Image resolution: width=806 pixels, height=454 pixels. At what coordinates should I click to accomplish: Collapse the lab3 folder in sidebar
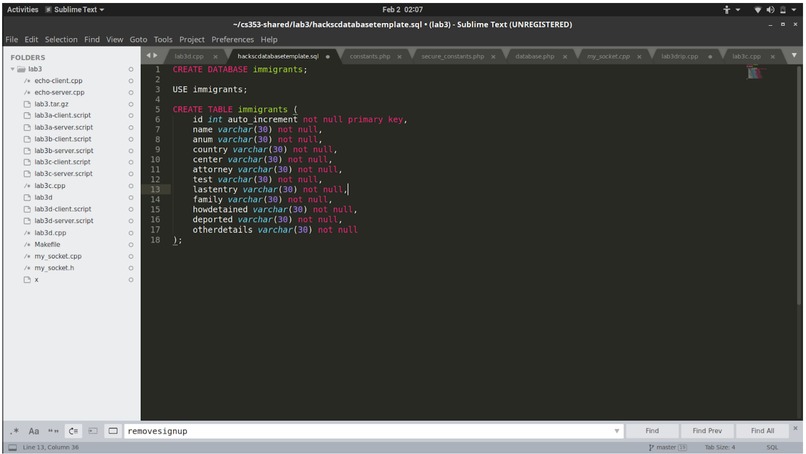12,69
